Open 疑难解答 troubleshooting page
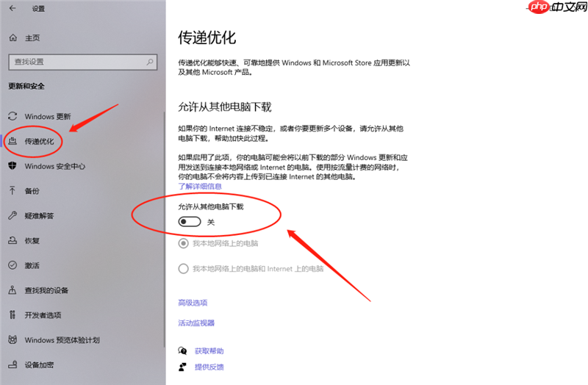The image size is (588, 385). (39, 215)
